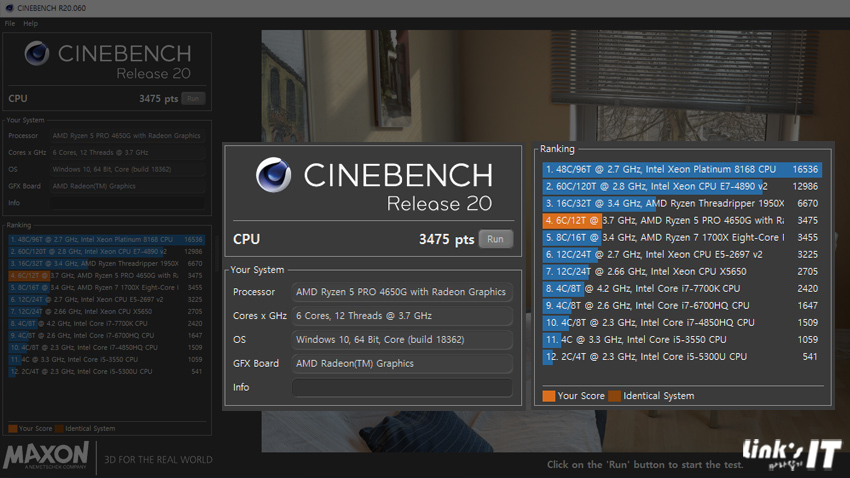Select the Core i7-6700HQ ranking row

pyautogui.click(x=107, y=335)
